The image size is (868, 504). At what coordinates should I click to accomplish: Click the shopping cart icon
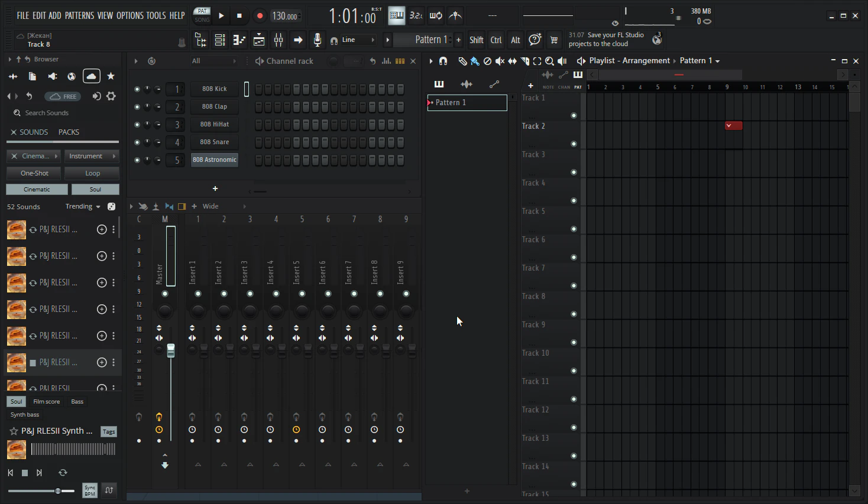pyautogui.click(x=554, y=40)
